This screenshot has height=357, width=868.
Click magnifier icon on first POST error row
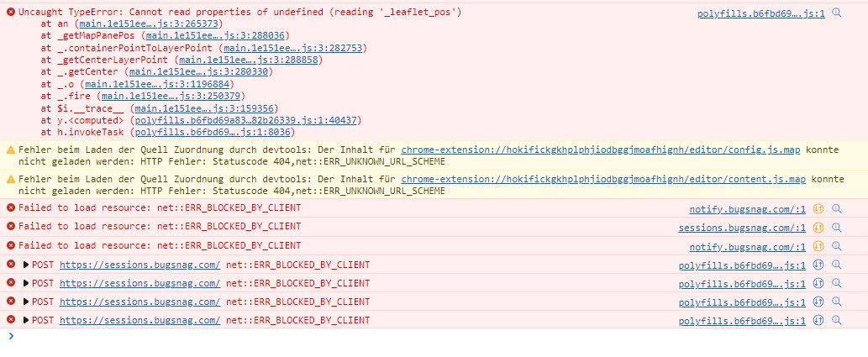[836, 265]
